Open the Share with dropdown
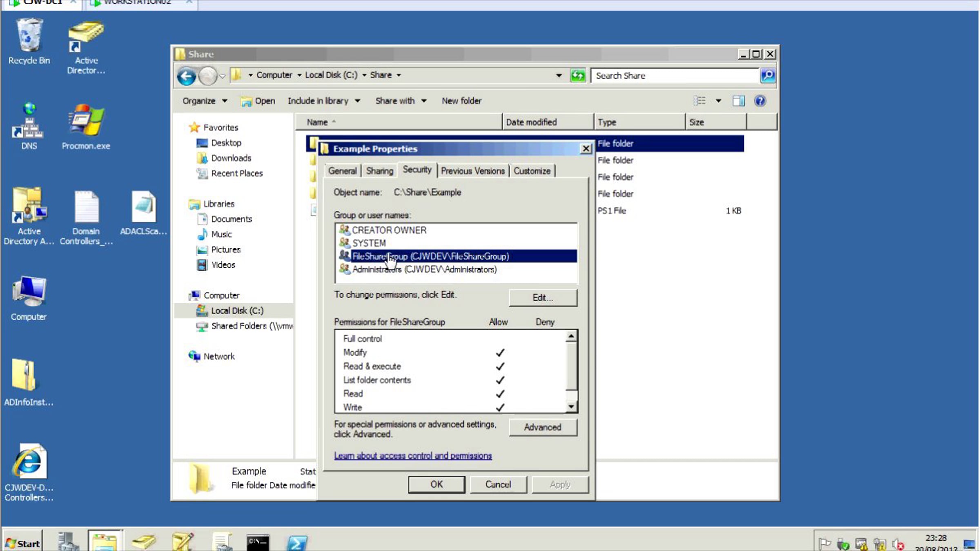 click(401, 101)
